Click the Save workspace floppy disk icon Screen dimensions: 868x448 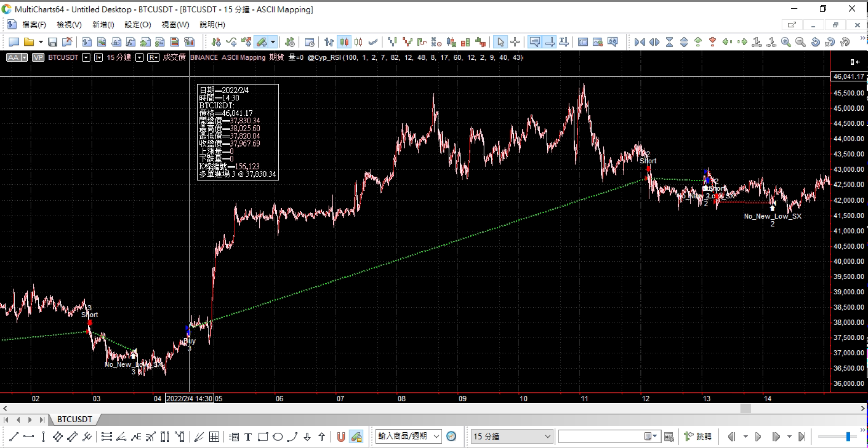[52, 42]
